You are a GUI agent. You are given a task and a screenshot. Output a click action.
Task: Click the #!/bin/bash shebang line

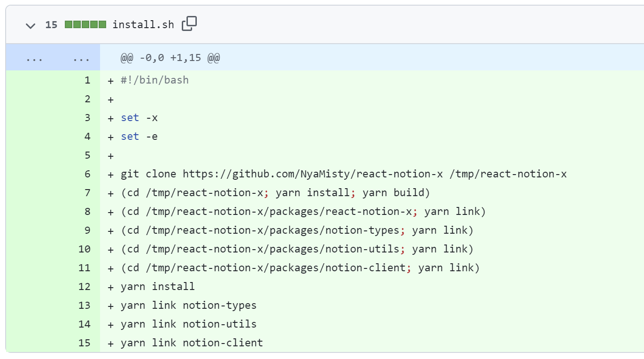(x=155, y=80)
